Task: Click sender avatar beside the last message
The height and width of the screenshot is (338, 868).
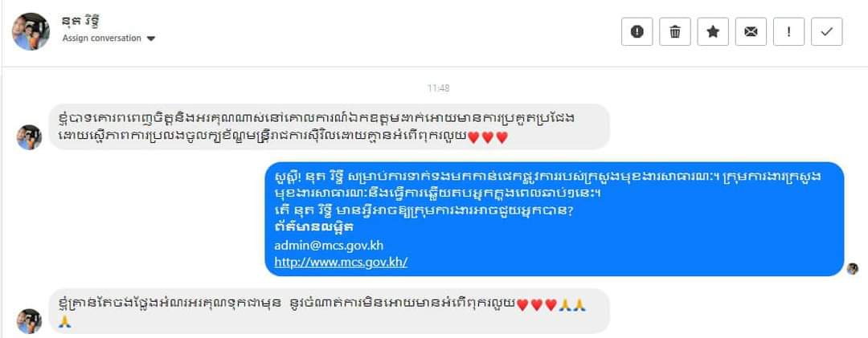Action: pos(30,321)
